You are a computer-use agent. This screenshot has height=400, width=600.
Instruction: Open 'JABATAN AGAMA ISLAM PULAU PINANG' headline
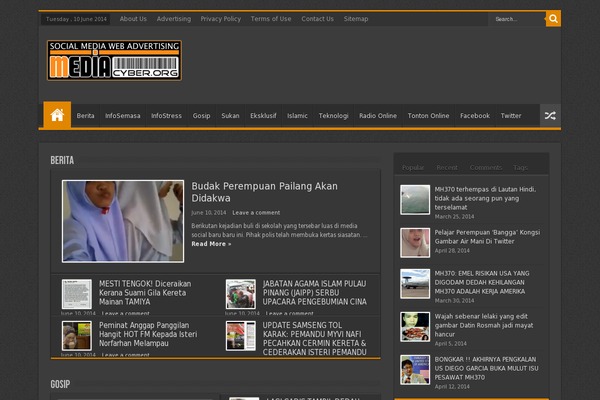(x=315, y=293)
